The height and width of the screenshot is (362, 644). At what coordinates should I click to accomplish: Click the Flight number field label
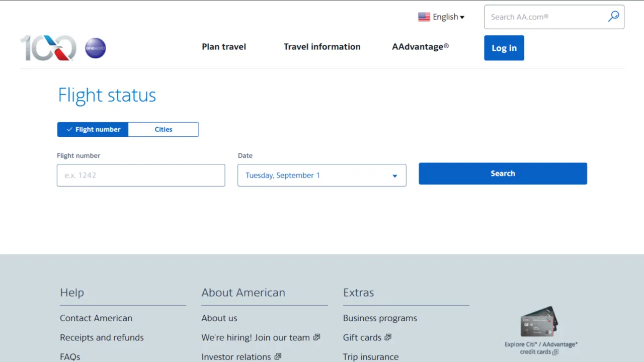click(x=78, y=156)
